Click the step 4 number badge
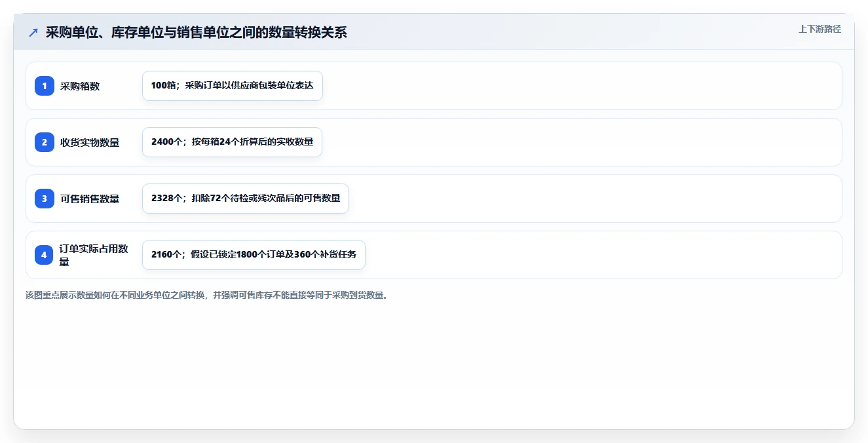This screenshot has width=868, height=443. (x=45, y=255)
